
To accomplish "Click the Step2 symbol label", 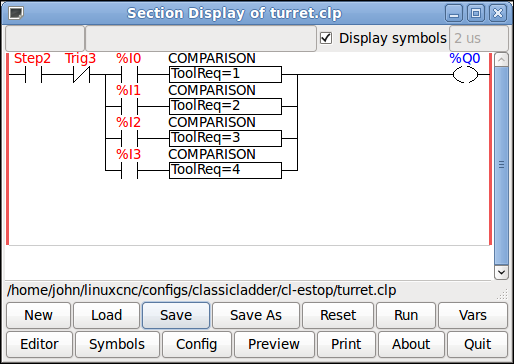I will point(32,58).
